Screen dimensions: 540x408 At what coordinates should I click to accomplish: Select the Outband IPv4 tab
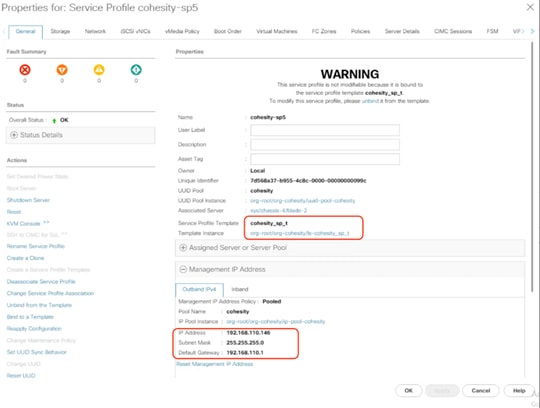pos(199,290)
